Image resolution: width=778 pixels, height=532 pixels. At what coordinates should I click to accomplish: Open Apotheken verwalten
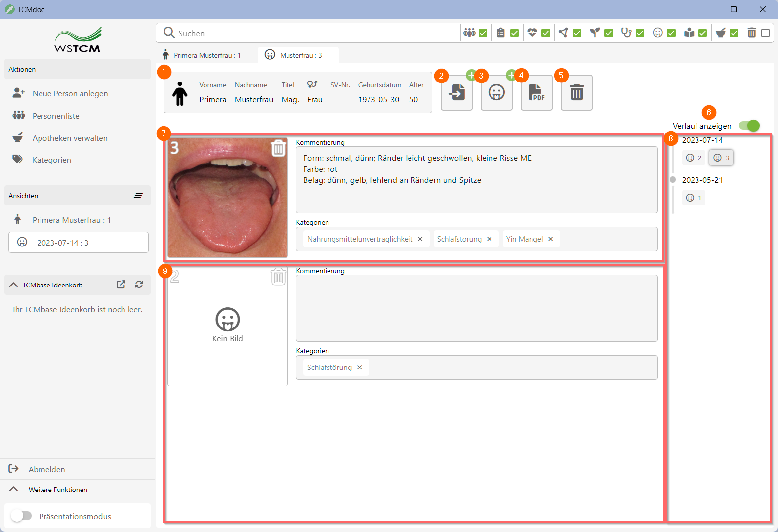pos(70,138)
